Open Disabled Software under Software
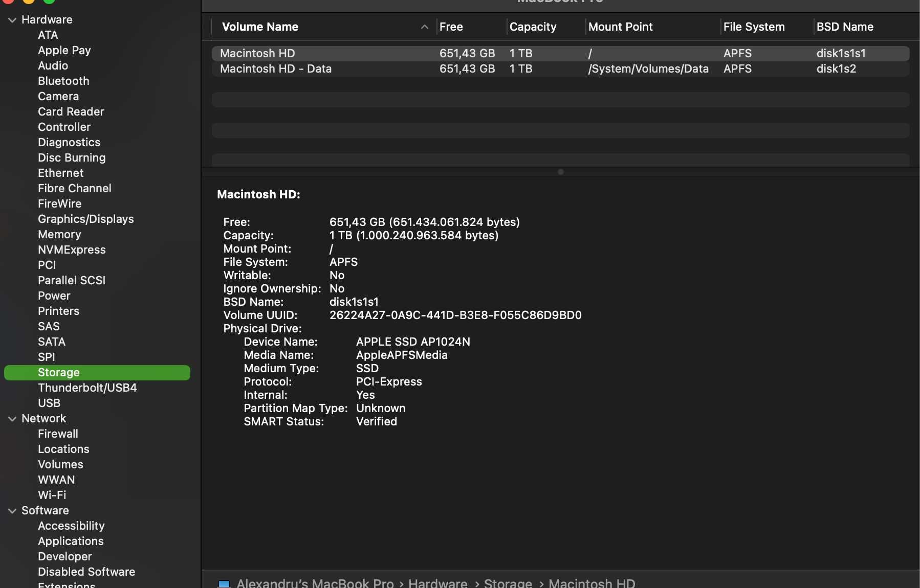The width and height of the screenshot is (920, 588). (86, 572)
